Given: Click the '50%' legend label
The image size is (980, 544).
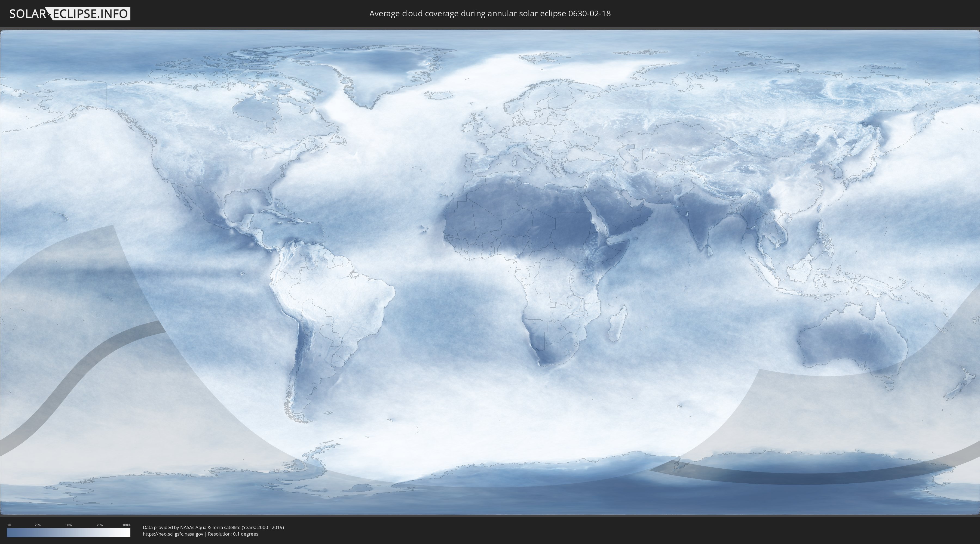Looking at the screenshot, I should coord(69,525).
